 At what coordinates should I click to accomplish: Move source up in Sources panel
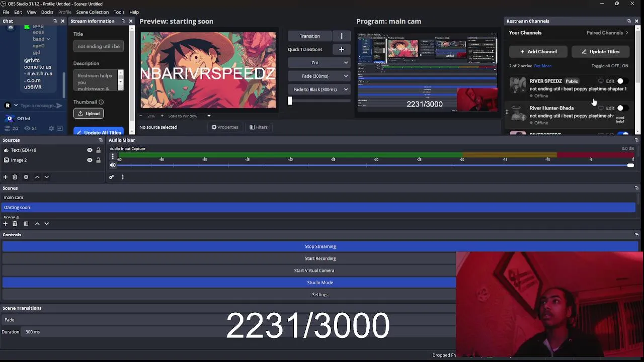click(37, 177)
